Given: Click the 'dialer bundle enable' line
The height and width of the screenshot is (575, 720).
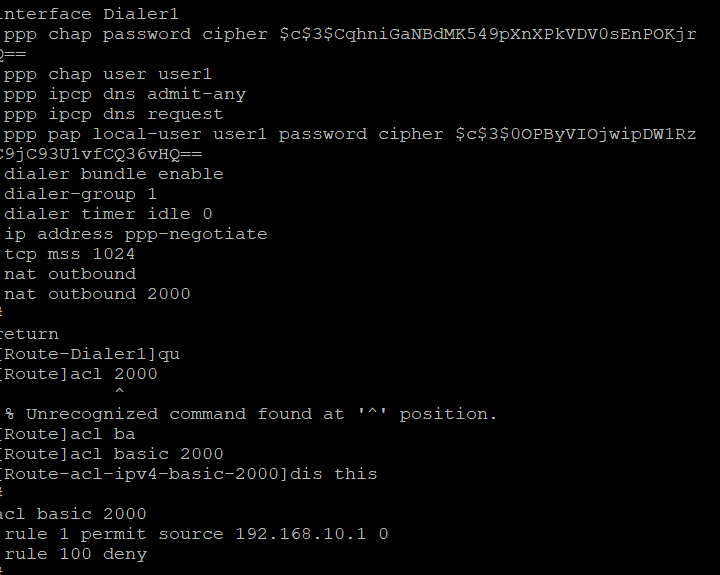Looking at the screenshot, I should (x=114, y=174).
